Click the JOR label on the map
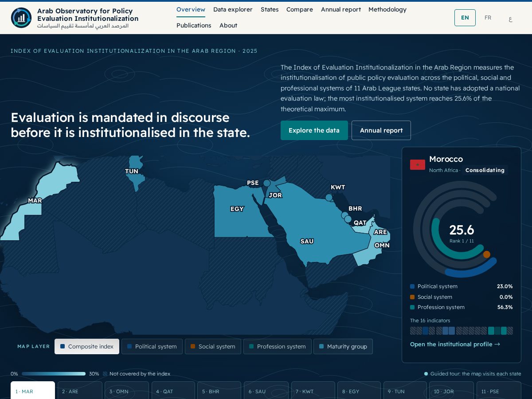The height and width of the screenshot is (399, 532). coord(275,195)
